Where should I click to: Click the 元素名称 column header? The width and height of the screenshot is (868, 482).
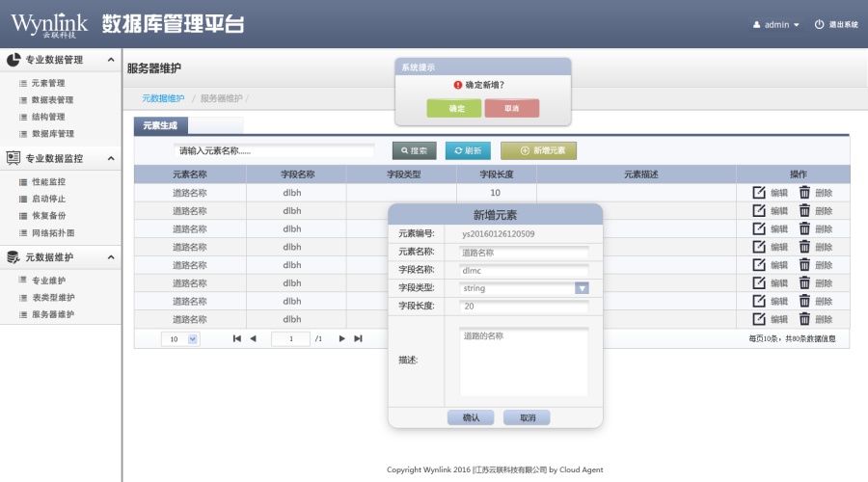pos(189,174)
